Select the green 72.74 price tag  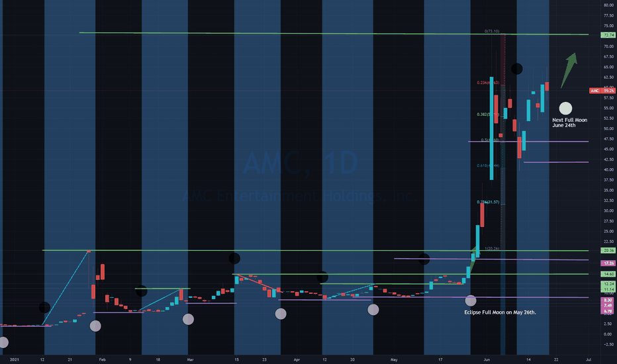coord(608,35)
